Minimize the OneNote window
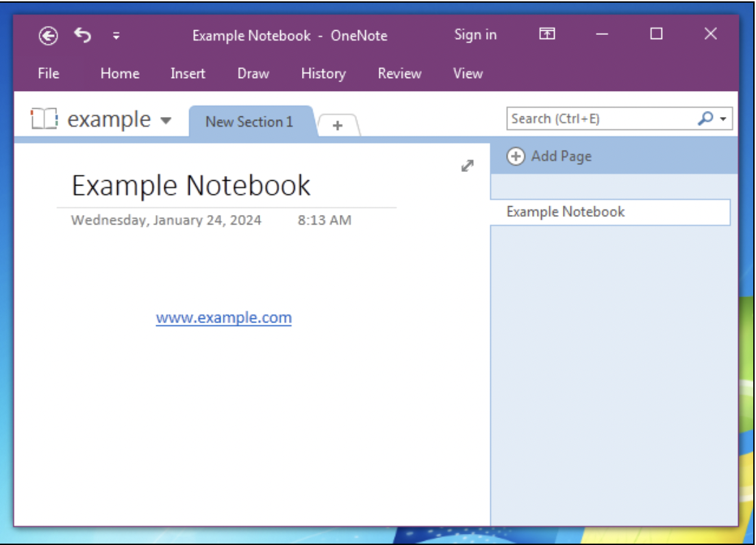This screenshot has width=756, height=545. tap(602, 34)
